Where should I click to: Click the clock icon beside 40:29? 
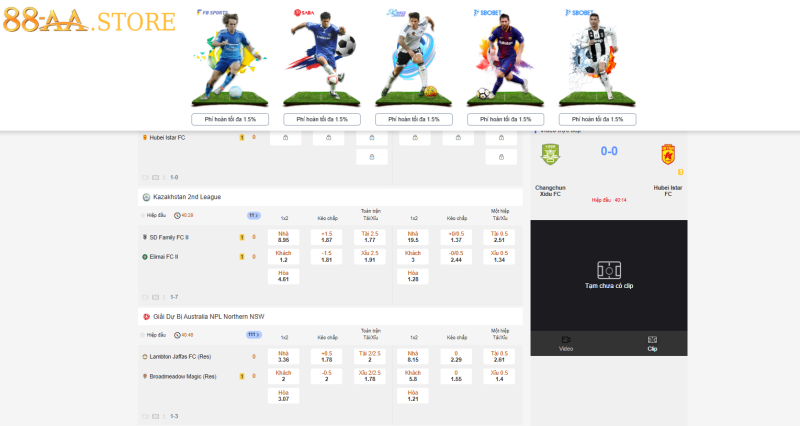click(x=177, y=215)
